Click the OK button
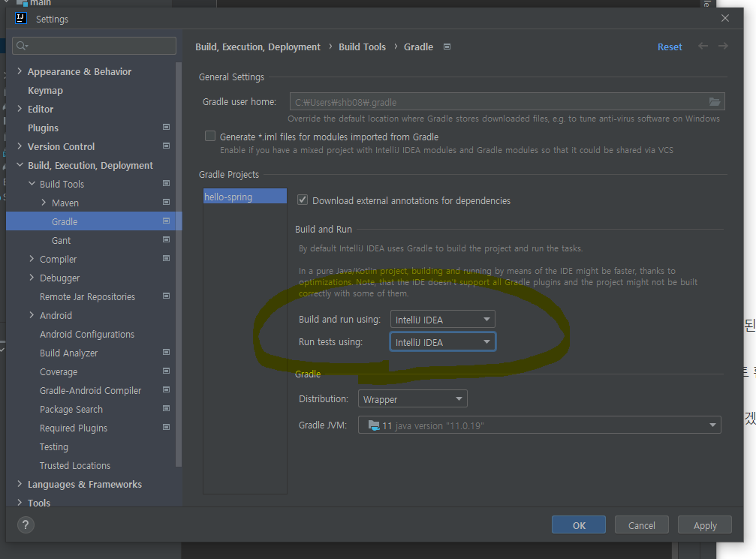The width and height of the screenshot is (756, 559). click(579, 524)
